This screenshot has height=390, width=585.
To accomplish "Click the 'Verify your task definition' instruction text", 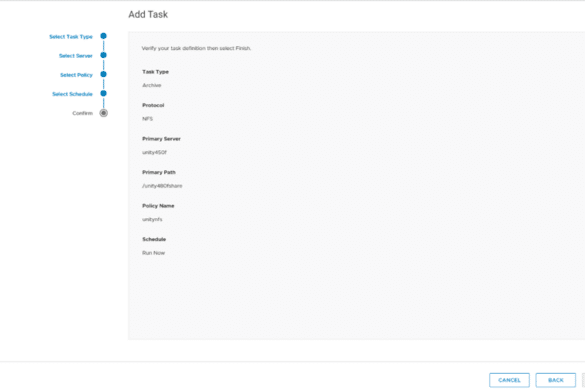I will coord(196,48).
